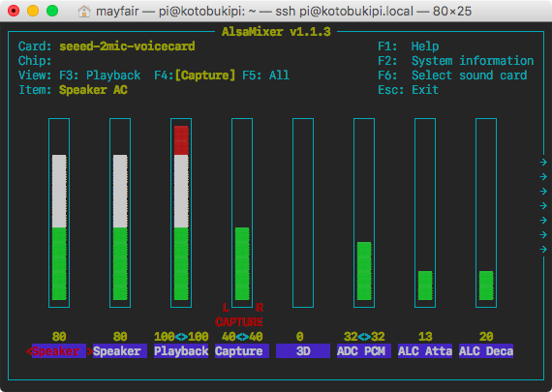Click the 20 value above ALC Deca
This screenshot has height=392, width=552.
(486, 337)
